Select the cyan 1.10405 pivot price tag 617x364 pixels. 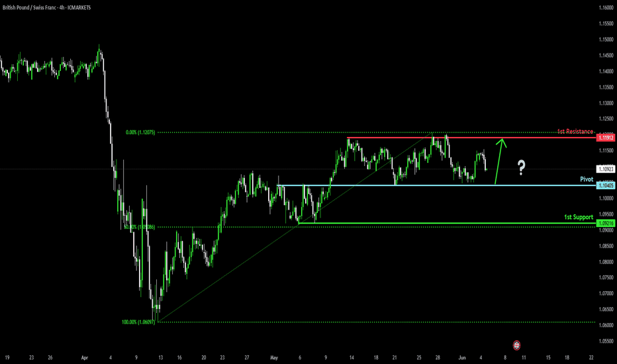pos(606,185)
